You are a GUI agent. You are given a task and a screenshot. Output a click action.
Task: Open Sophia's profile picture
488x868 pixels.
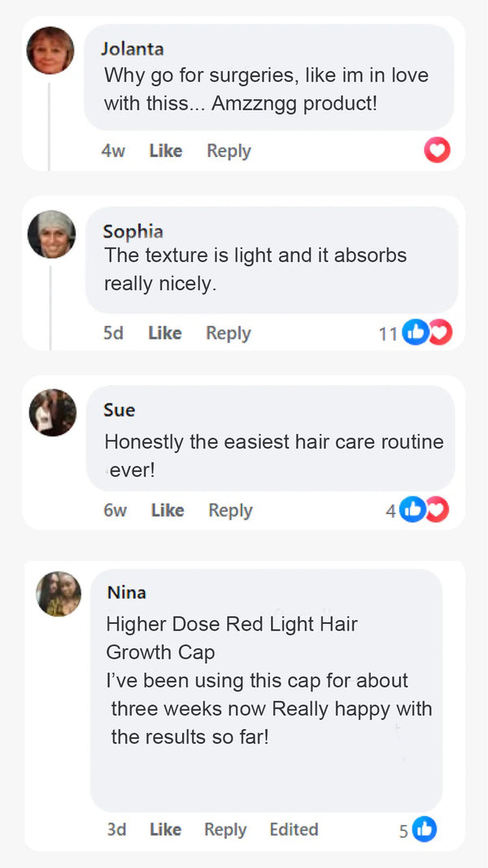[52, 234]
